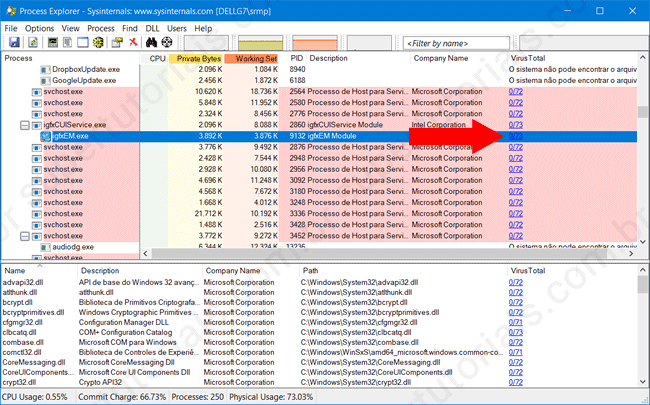The image size is (650, 405).
Task: Open System Information from the toolbar
Action: 50,43
